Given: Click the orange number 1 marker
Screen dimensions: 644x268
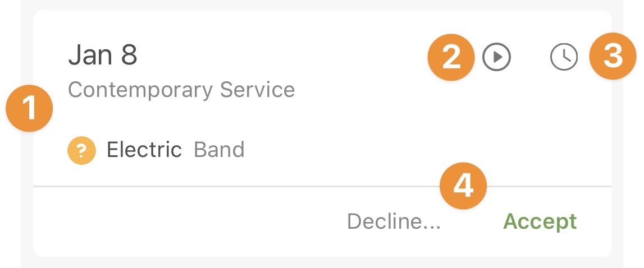Looking at the screenshot, I should 29,108.
